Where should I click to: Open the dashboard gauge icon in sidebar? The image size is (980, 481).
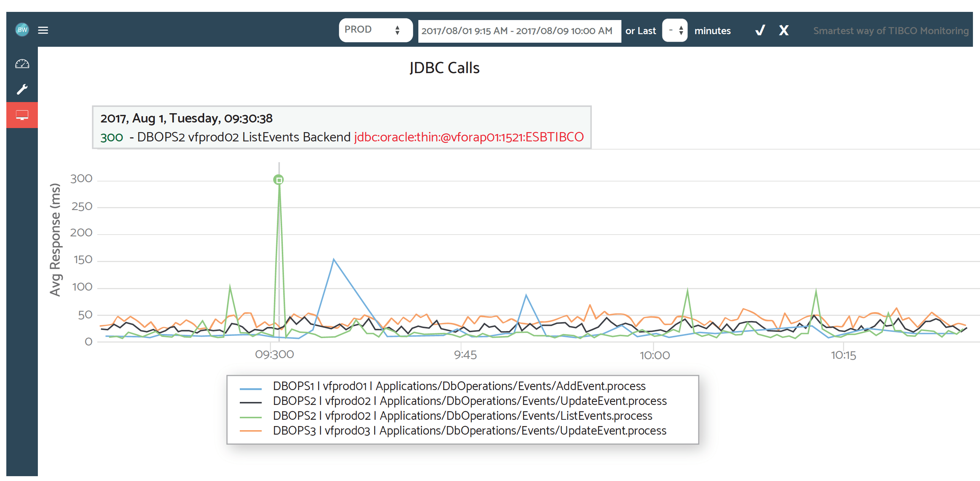[x=22, y=64]
